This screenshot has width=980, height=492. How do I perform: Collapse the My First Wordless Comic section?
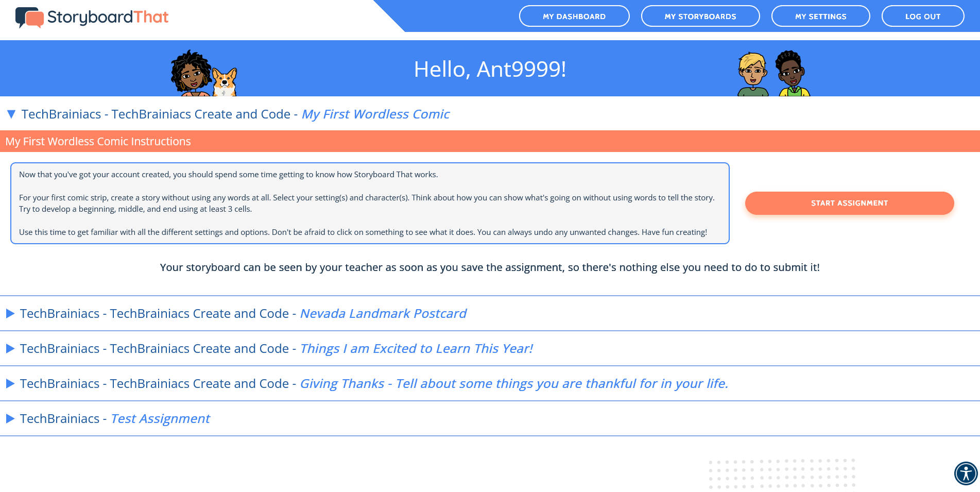(x=10, y=114)
